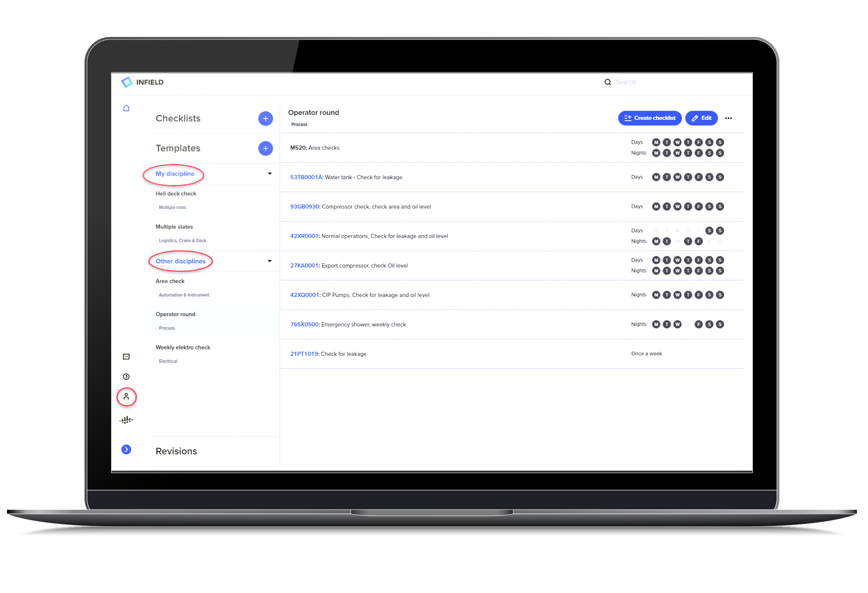Click the user profile icon in sidebar
This screenshot has height=593, width=868.
(x=126, y=397)
